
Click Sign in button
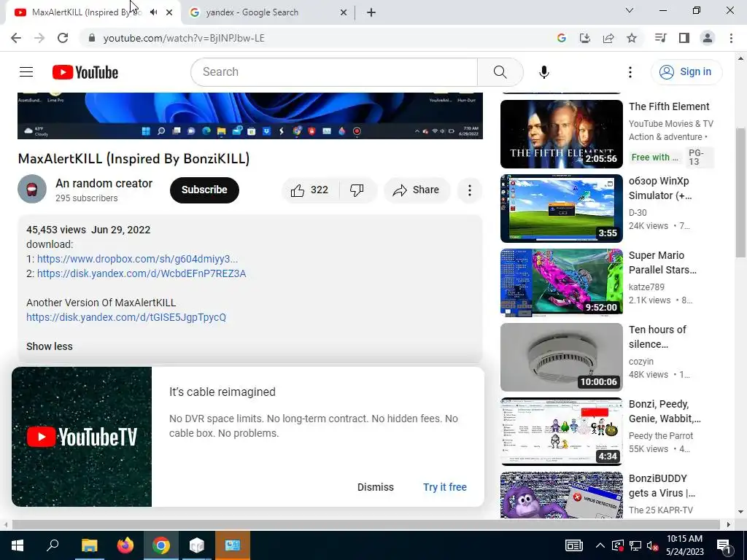686,72
